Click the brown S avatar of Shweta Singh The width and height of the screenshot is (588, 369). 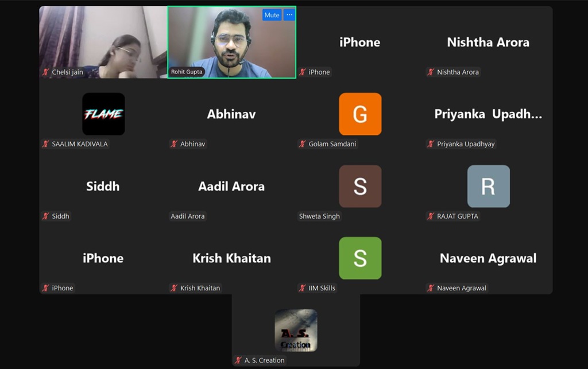[x=360, y=186]
